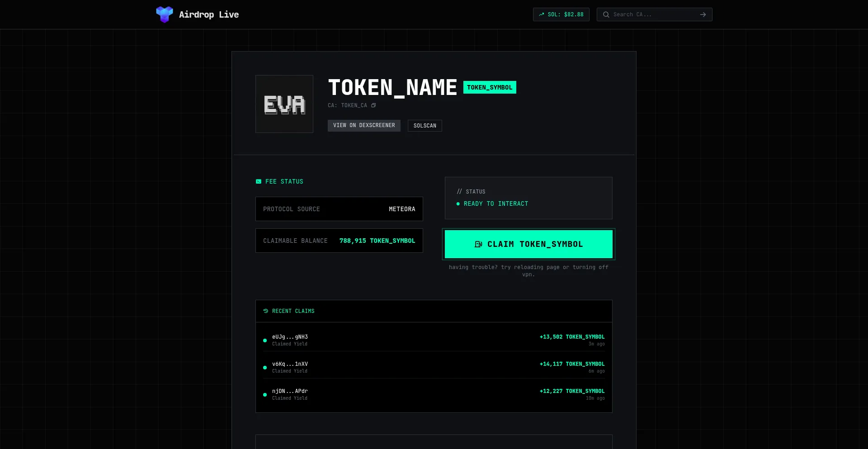Click the 3m ago timestamp

point(597,344)
